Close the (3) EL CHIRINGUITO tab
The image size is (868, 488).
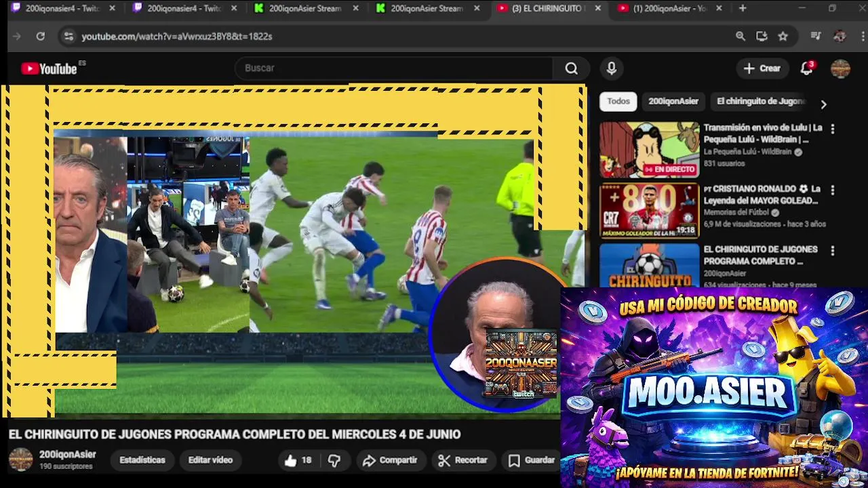pyautogui.click(x=597, y=8)
